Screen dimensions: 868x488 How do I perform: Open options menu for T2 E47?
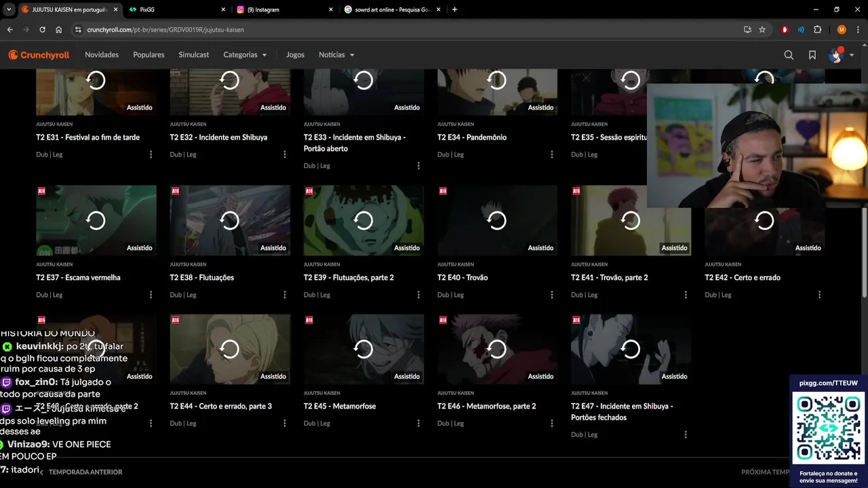tap(685, 434)
